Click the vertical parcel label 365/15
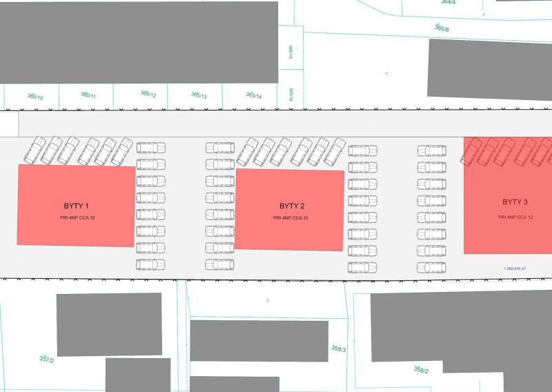The image size is (552, 392). tap(290, 52)
